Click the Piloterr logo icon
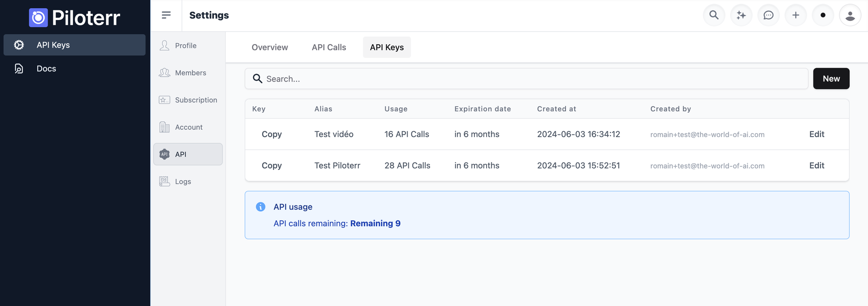Viewport: 868px width, 306px height. (x=38, y=18)
